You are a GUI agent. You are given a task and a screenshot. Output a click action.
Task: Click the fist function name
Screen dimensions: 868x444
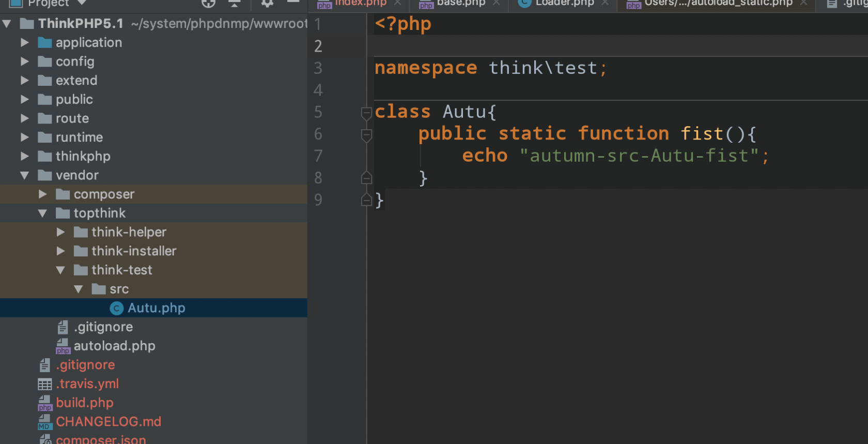click(x=702, y=134)
